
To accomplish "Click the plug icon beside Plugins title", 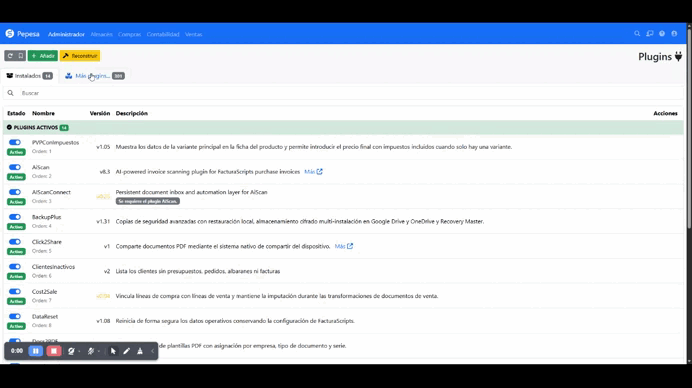I will click(678, 57).
